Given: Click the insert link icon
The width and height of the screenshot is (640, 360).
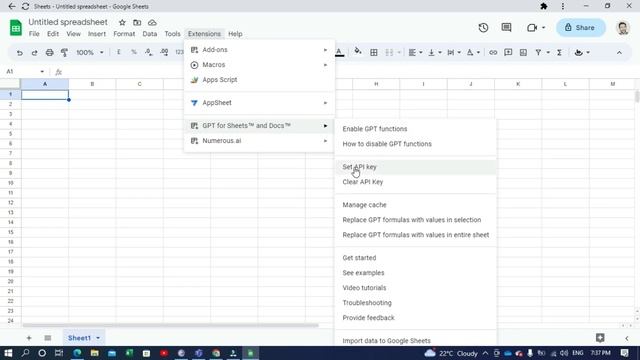Looking at the screenshot, I should click(493, 52).
